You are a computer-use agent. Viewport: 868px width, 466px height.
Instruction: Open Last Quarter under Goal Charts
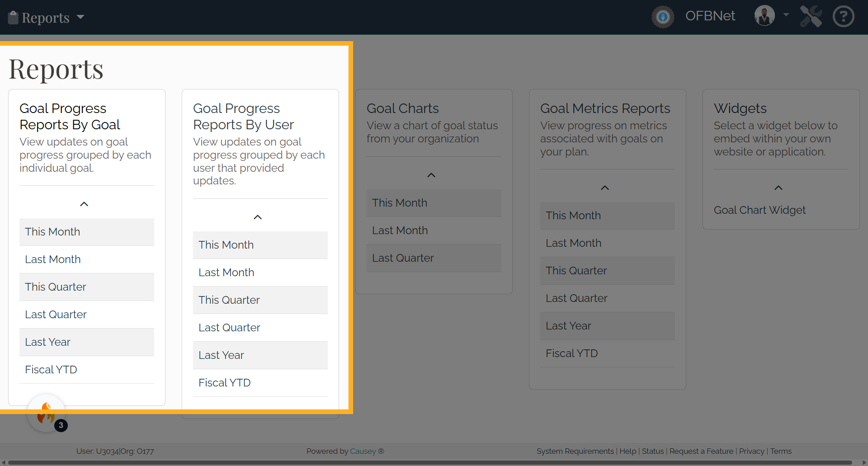[434, 258]
